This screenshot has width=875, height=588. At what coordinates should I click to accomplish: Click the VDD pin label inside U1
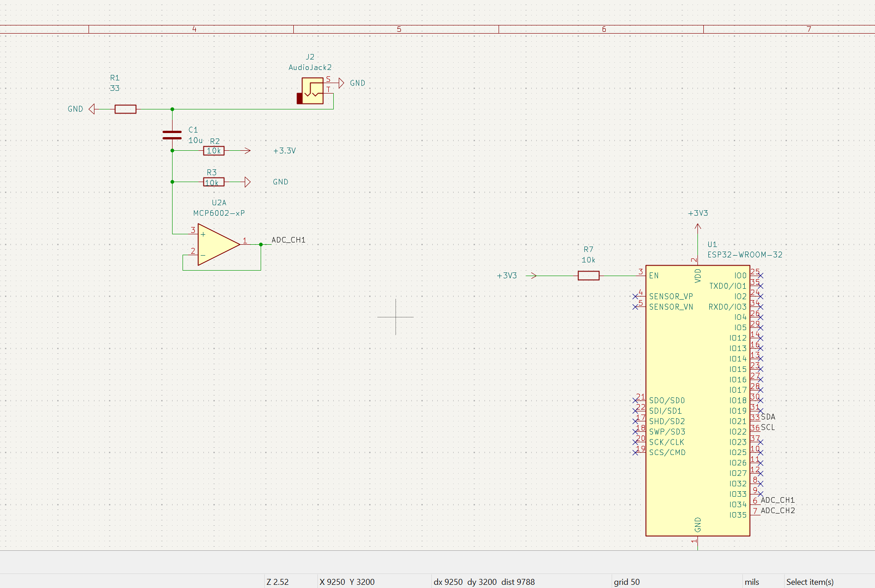point(698,276)
